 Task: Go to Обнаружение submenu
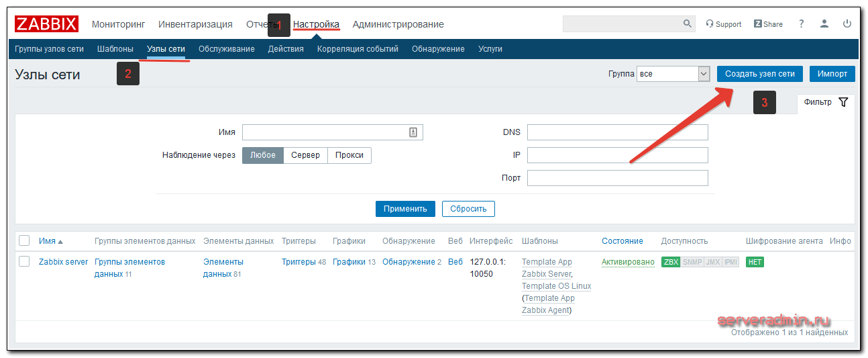point(438,49)
